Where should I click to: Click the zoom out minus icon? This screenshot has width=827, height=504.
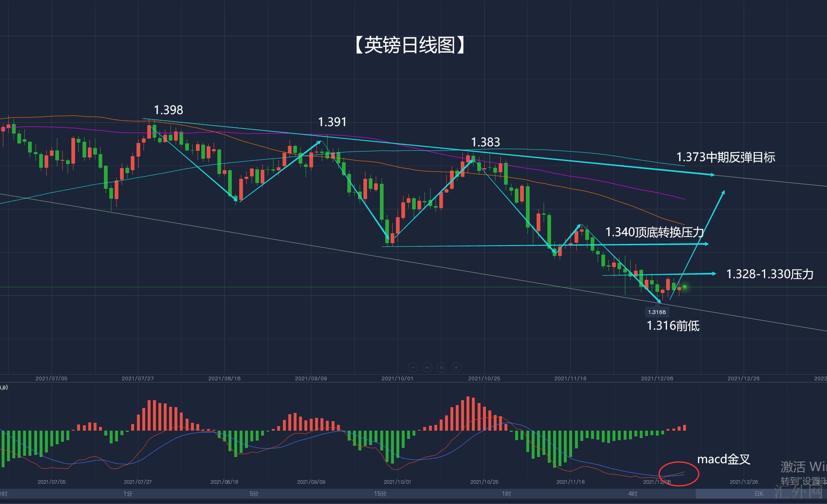pyautogui.click(x=412, y=368)
